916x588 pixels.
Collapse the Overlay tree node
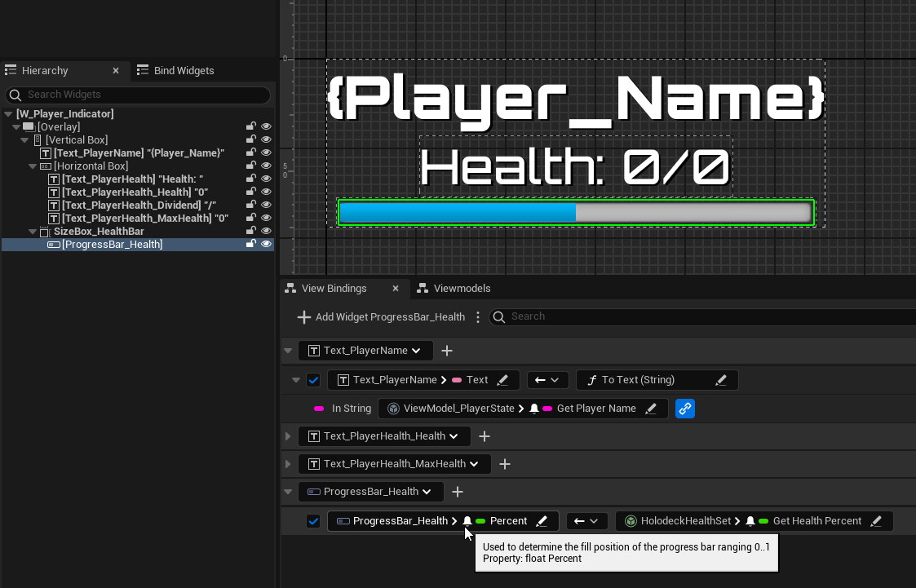16,126
